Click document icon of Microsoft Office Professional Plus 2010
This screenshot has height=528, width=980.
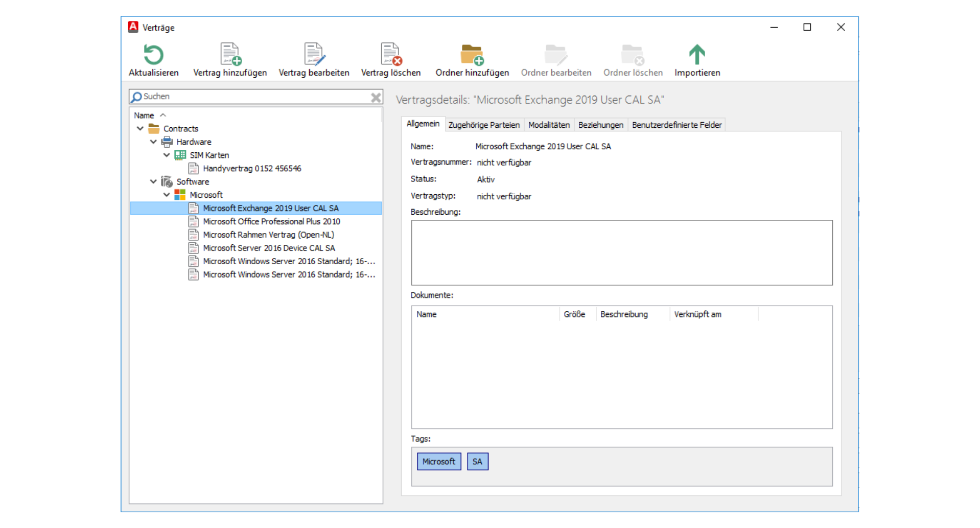pos(193,221)
